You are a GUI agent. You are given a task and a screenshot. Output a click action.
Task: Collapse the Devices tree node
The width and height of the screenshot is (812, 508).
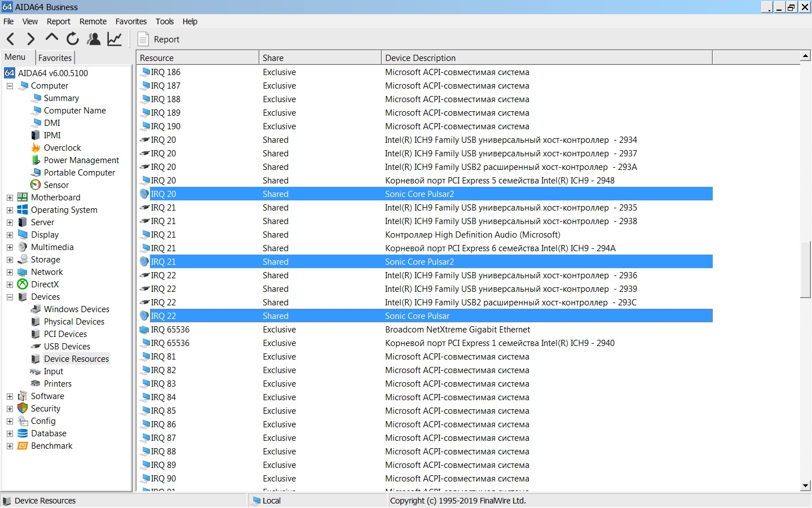tap(10, 297)
